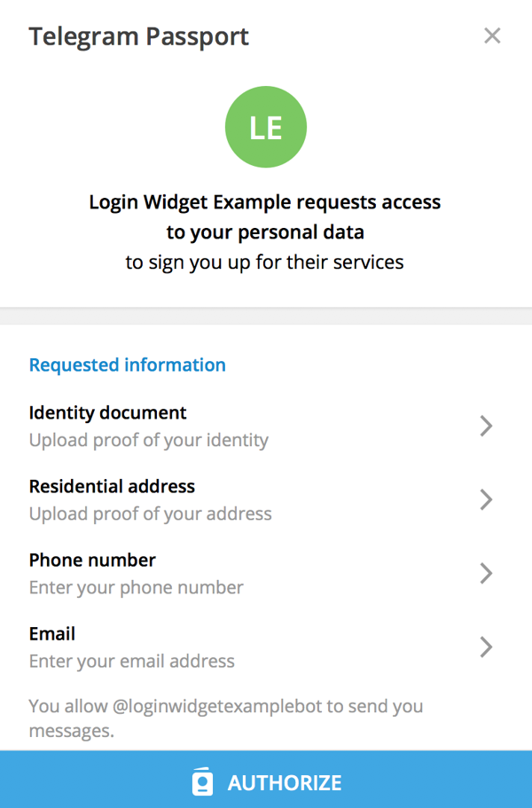
Task: Click 'Enter your phone number' hint
Action: pos(136,587)
